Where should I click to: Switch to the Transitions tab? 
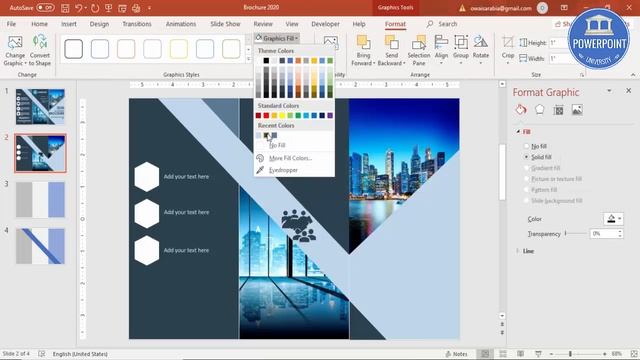[x=137, y=24]
